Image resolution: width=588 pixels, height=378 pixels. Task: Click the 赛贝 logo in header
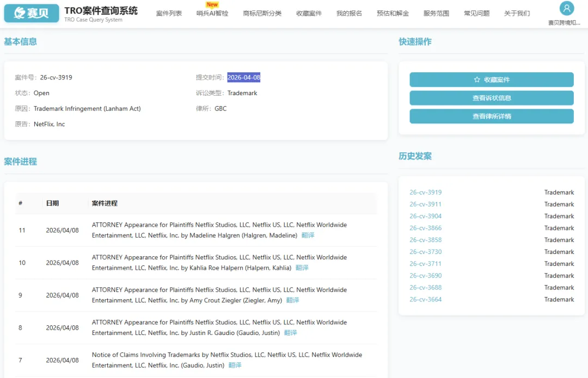tap(32, 13)
